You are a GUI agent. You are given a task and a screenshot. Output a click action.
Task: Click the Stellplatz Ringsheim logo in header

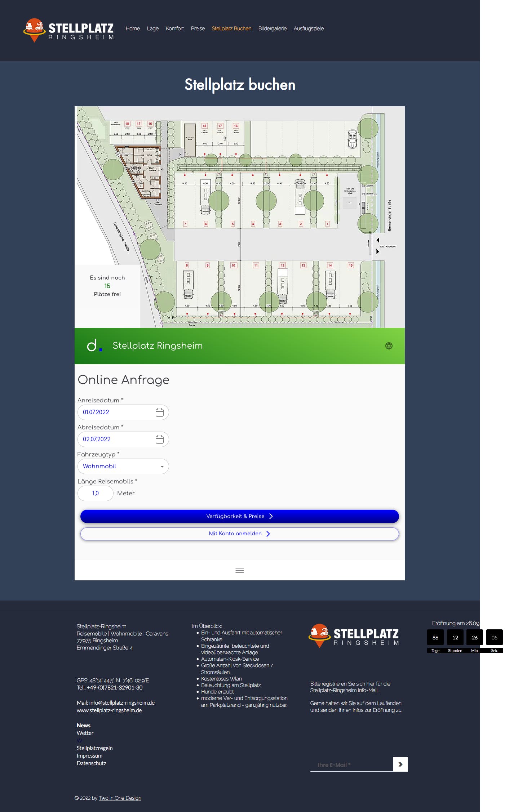pyautogui.click(x=69, y=30)
